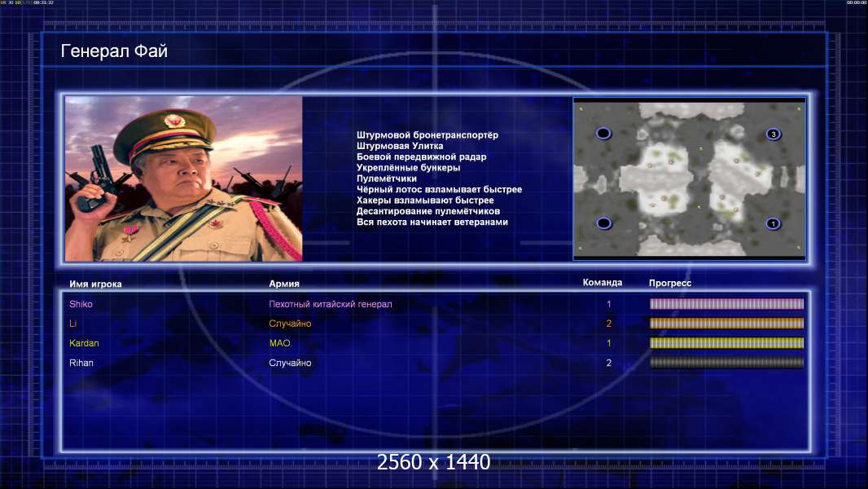Click Li's team number 2
868x489 pixels.
click(608, 324)
